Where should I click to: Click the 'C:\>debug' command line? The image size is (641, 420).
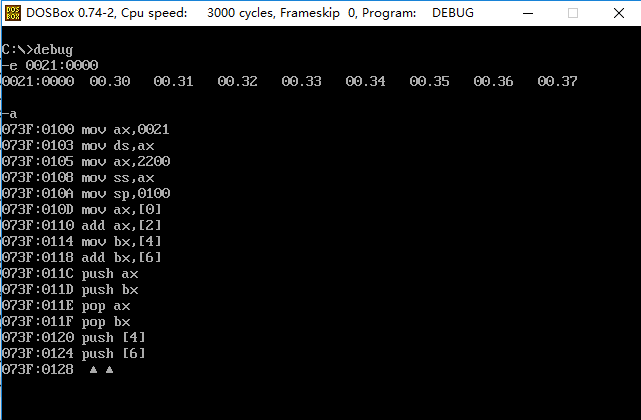(x=37, y=49)
